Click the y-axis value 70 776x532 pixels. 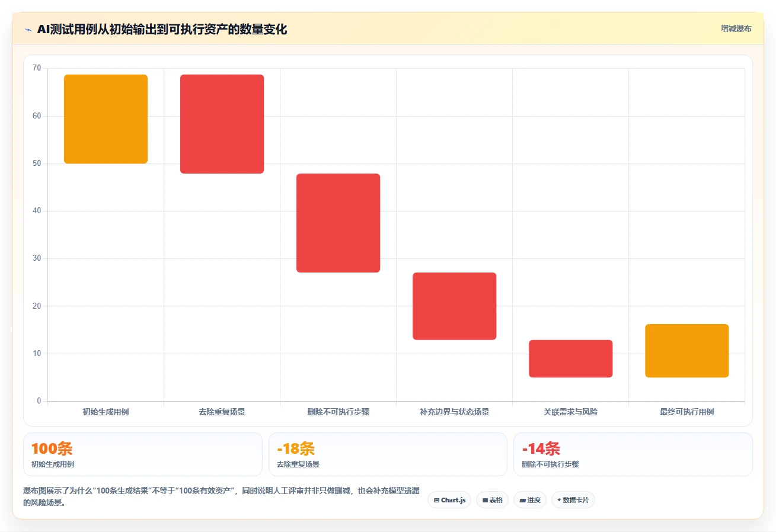tap(37, 68)
